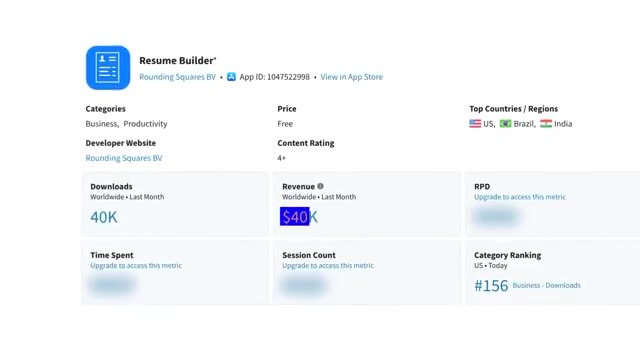This screenshot has height=360, width=640.
Task: Click the blurred RPD value
Action: click(496, 216)
